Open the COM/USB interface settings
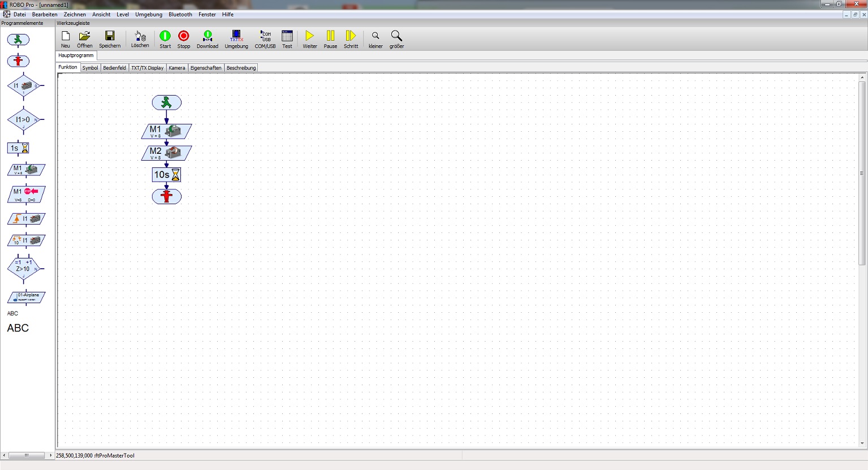 pos(265,37)
